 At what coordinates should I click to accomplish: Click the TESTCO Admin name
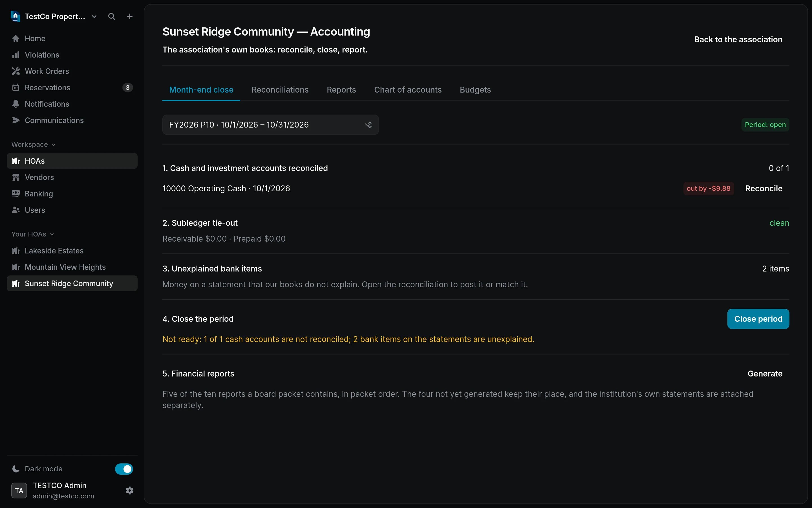(59, 485)
